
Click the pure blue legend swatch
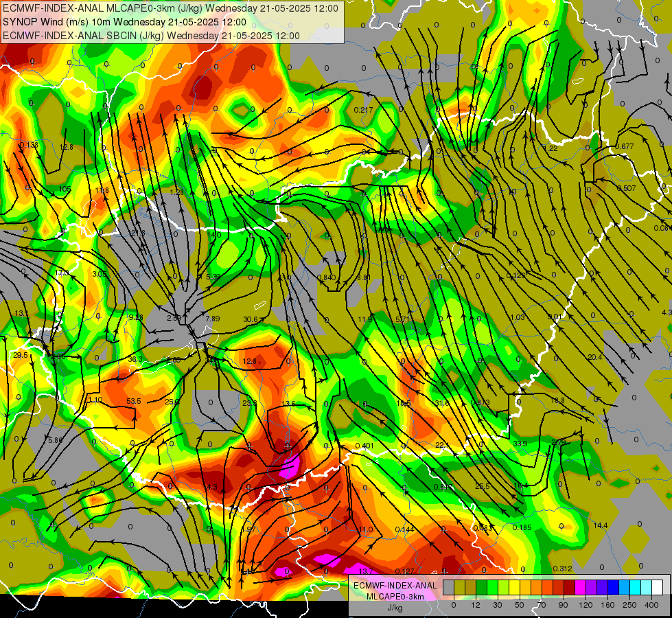(x=613, y=587)
